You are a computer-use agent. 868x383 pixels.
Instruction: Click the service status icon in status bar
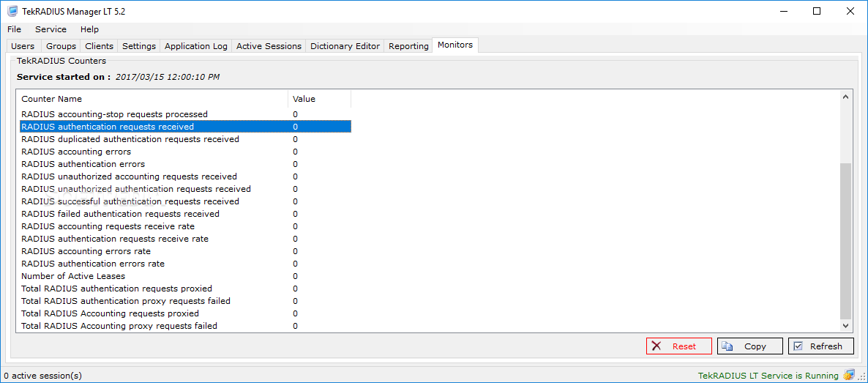tap(849, 375)
